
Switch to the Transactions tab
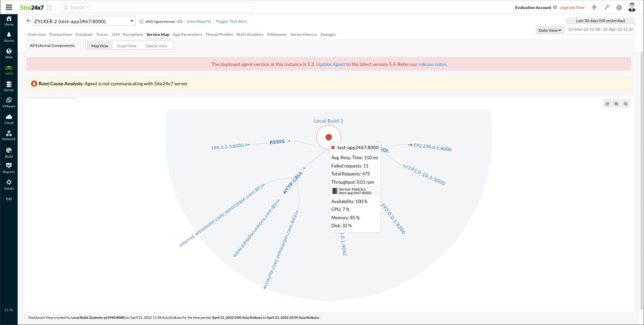click(x=60, y=35)
